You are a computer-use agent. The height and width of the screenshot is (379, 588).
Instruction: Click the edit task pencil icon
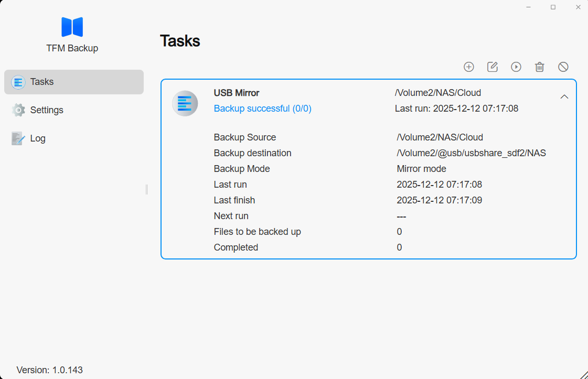[493, 67]
